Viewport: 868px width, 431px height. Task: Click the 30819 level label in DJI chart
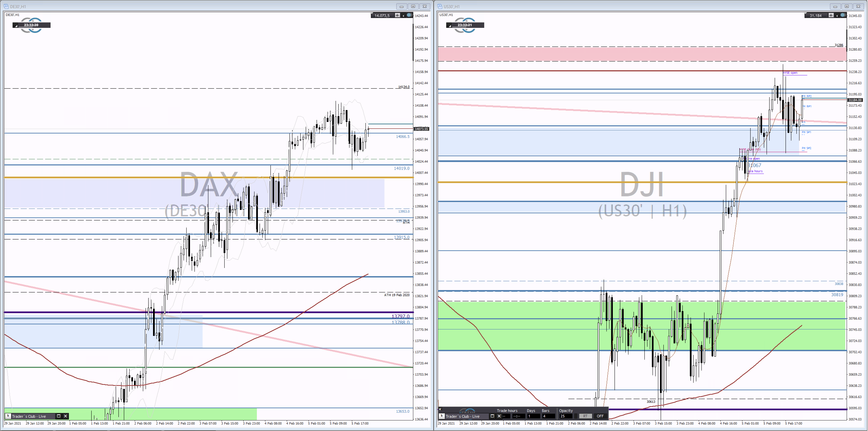pyautogui.click(x=837, y=295)
